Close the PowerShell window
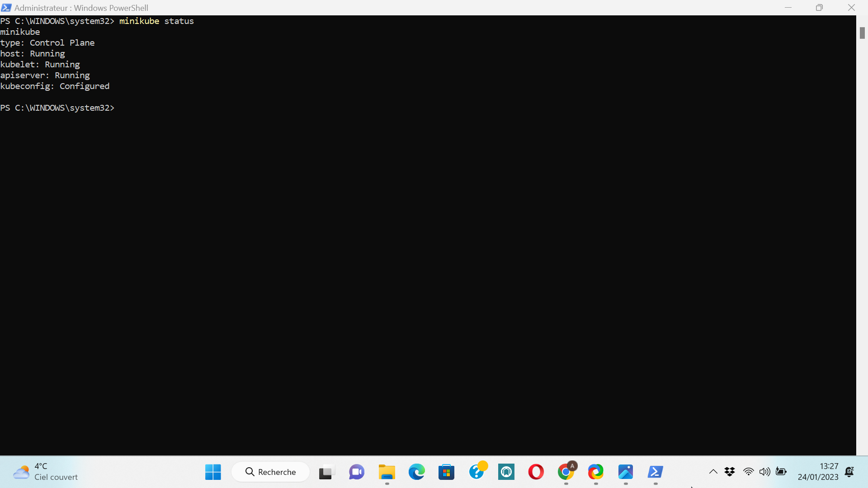 click(851, 8)
